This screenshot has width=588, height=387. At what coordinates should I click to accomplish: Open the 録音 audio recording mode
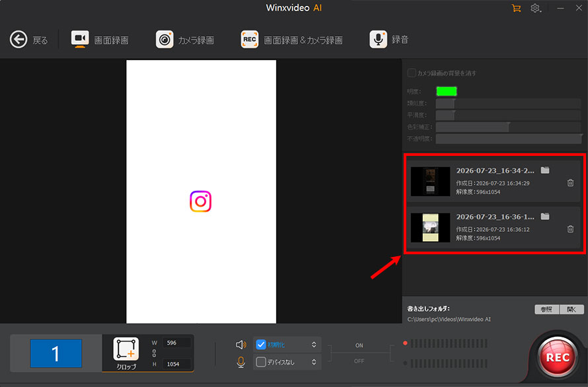388,40
